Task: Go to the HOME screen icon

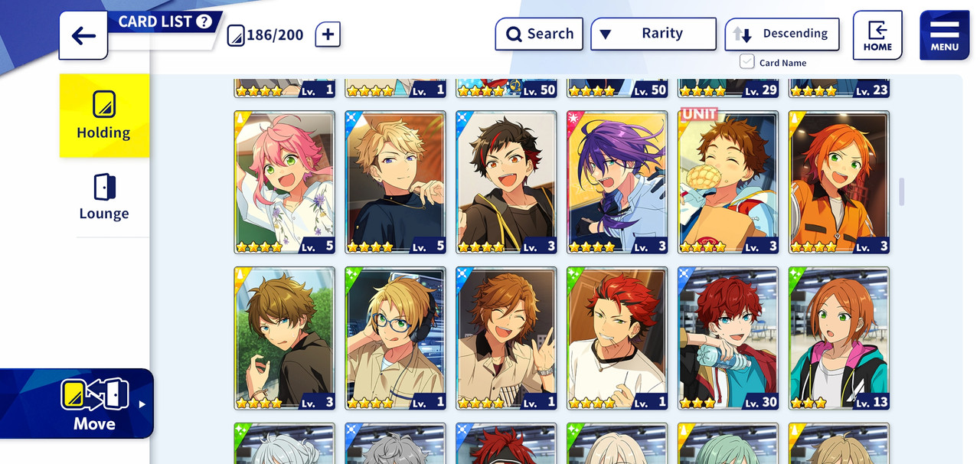Action: [877, 35]
